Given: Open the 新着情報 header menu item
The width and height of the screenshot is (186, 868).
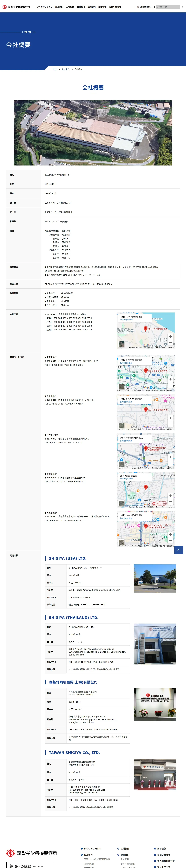Looking at the screenshot, I should [x=102, y=7].
